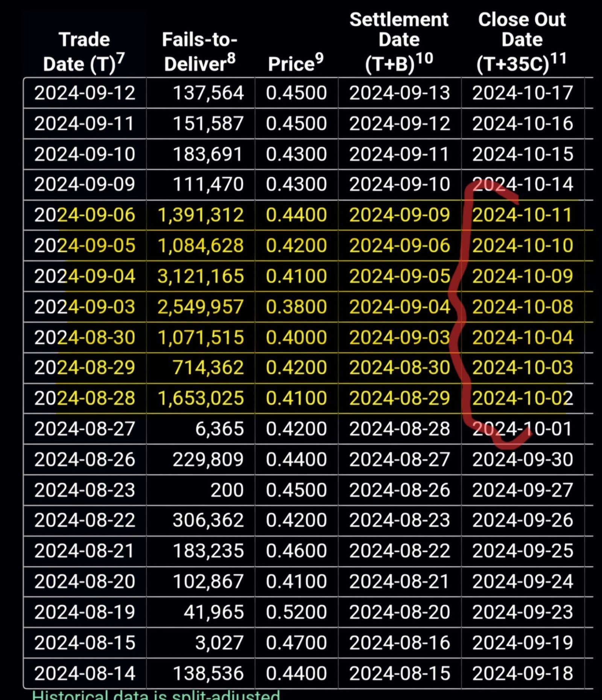Select price value 0.3800
The image size is (602, 700).
pyautogui.click(x=296, y=307)
